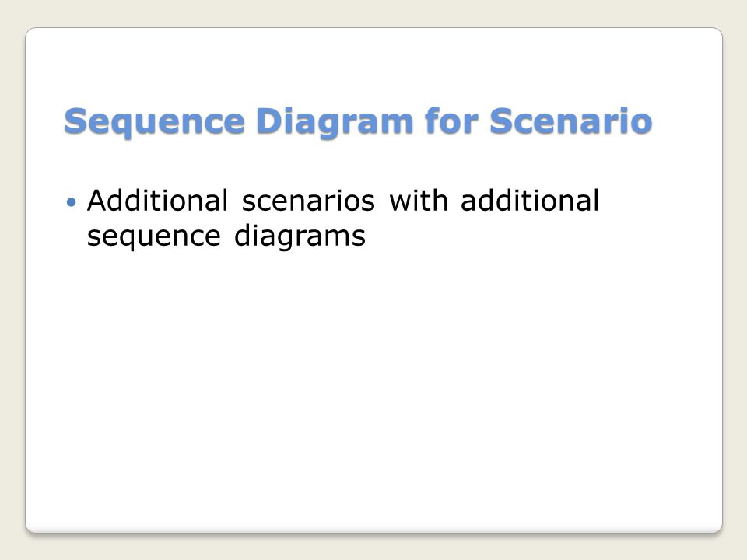
Task: Click the capital 'A' starting the bullet text
Action: (97, 201)
